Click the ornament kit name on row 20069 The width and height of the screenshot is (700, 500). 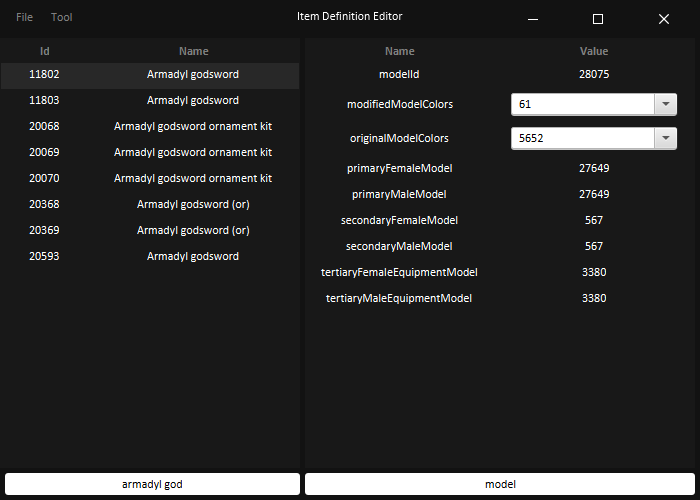pyautogui.click(x=193, y=152)
